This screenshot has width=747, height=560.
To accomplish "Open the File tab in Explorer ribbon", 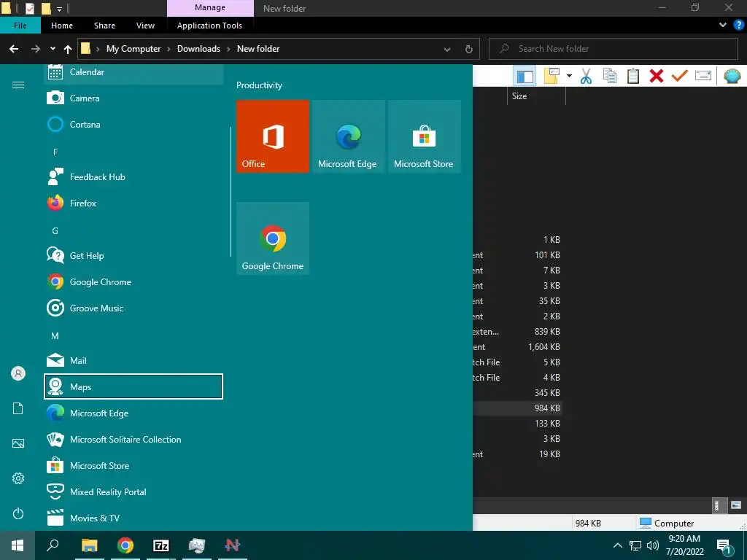I will coord(20,26).
